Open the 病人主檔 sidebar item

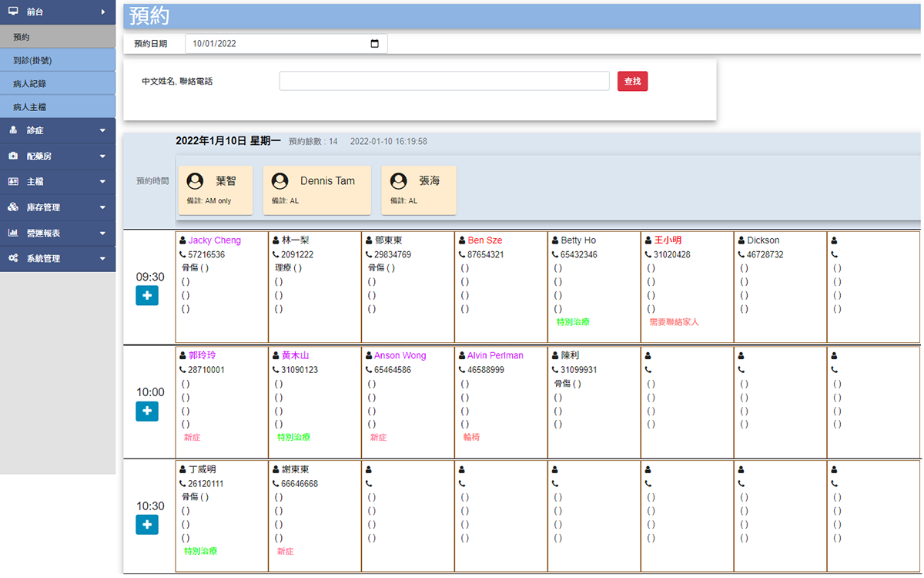click(x=58, y=106)
